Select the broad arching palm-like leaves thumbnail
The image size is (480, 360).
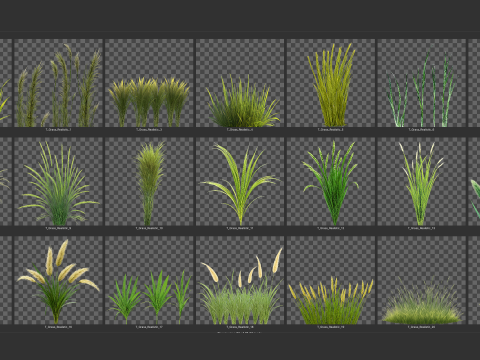[240, 182]
